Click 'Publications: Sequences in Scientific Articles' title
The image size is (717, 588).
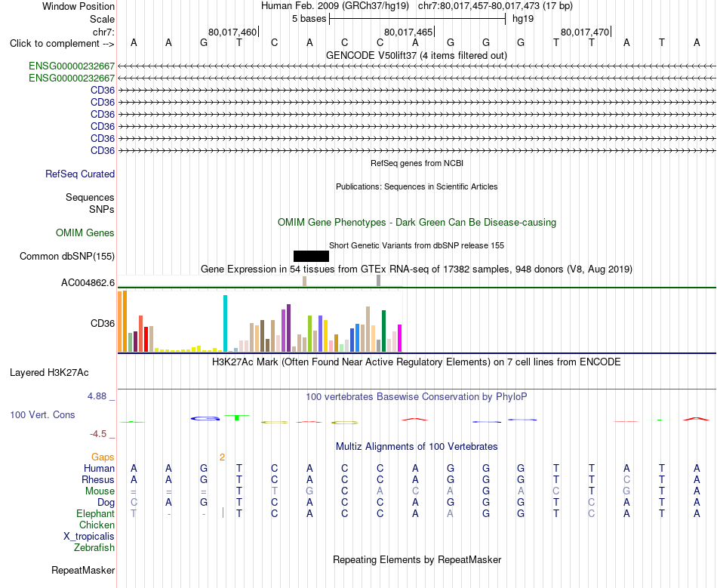pyautogui.click(x=417, y=186)
